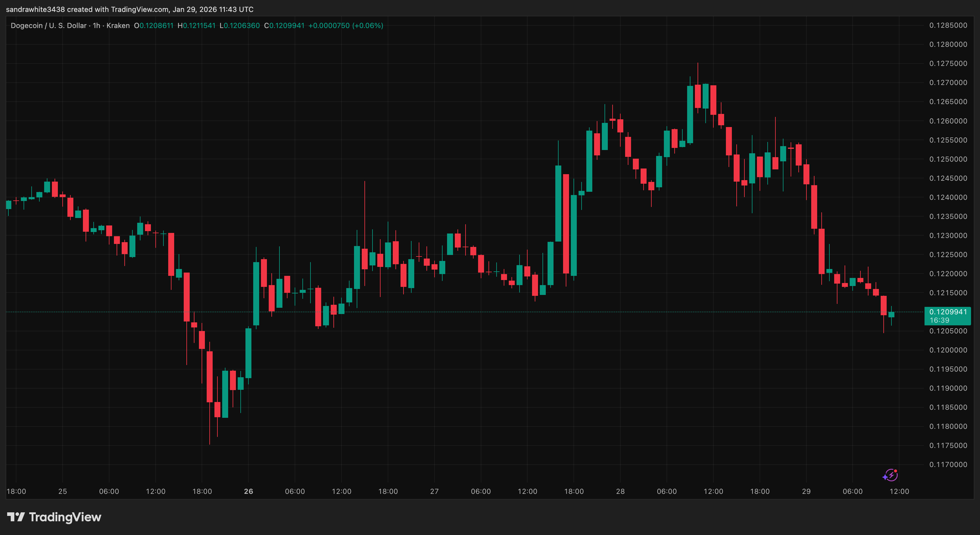980x535 pixels.
Task: Click the +0.0000750 (+0.06%) change value
Action: pos(345,25)
